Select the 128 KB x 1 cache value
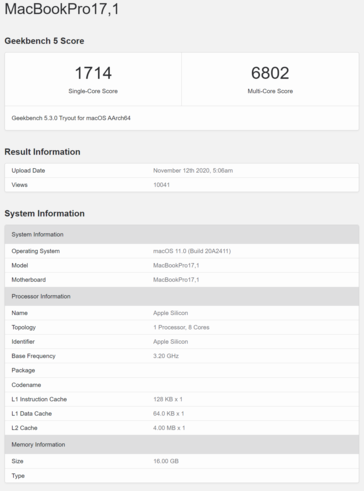This screenshot has height=491, width=364. [168, 399]
